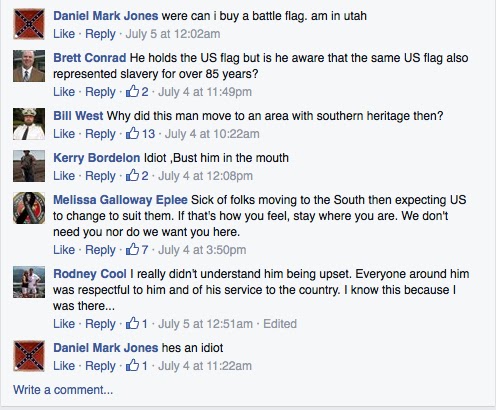This screenshot has width=496, height=410.
Task: Open Brett Conrad's profile picture
Action: coord(29,66)
